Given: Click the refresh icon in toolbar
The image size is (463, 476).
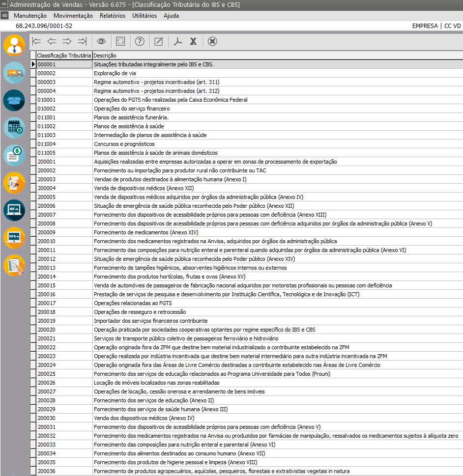Looking at the screenshot, I should click(x=121, y=41).
